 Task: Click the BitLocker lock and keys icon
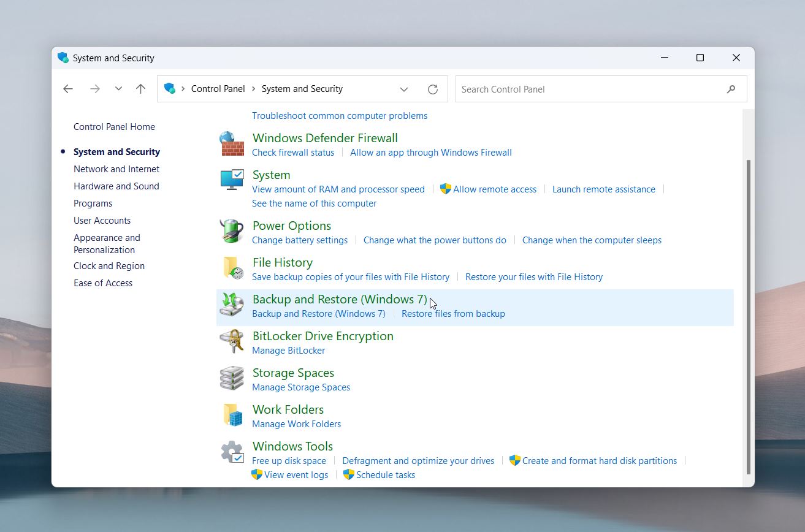pos(232,342)
